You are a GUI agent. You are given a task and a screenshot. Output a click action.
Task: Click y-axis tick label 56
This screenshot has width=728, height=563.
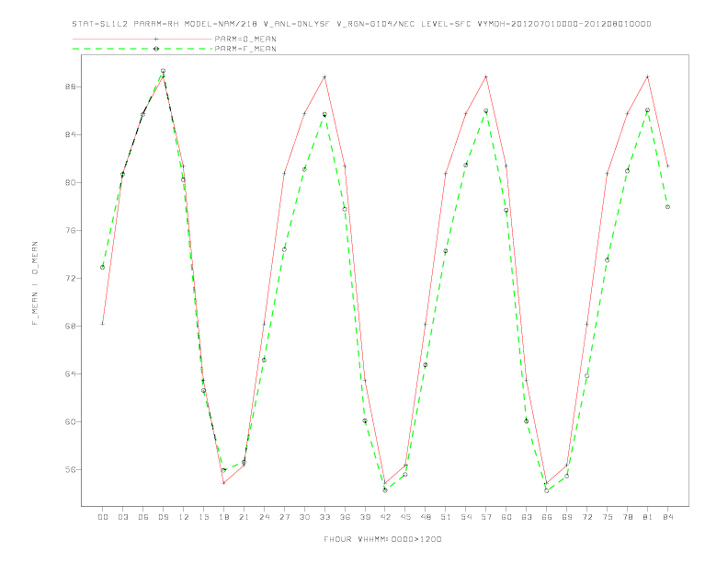pos(71,470)
